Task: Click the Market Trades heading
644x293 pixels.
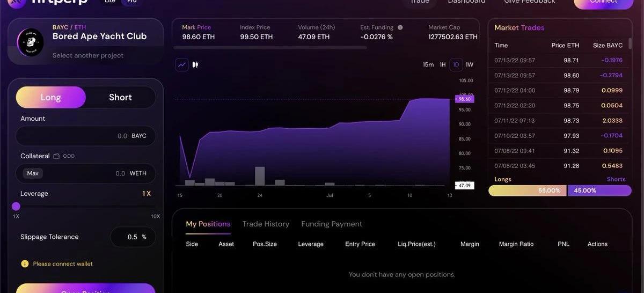Action: pos(519,28)
